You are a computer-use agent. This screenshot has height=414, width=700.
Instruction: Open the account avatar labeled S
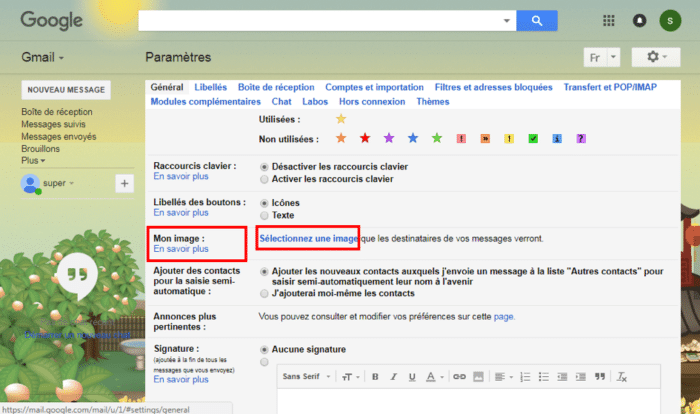tap(670, 21)
